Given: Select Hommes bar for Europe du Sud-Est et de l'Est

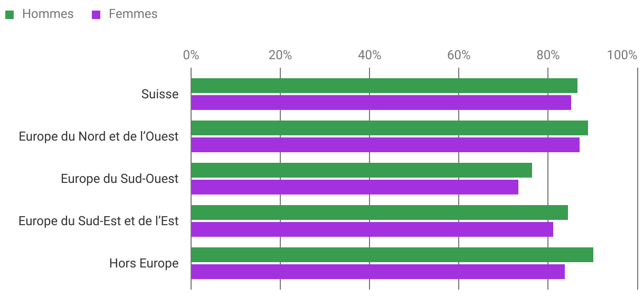Looking at the screenshot, I should [379, 212].
